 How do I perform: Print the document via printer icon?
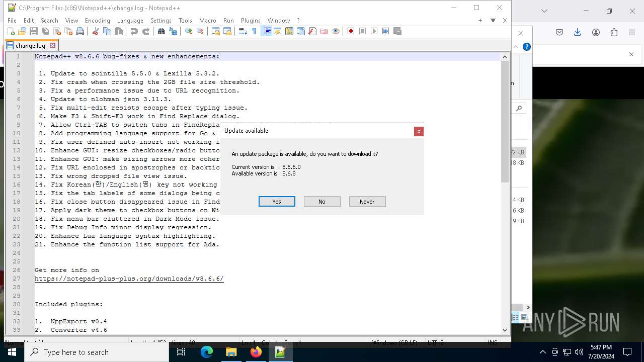point(80,31)
